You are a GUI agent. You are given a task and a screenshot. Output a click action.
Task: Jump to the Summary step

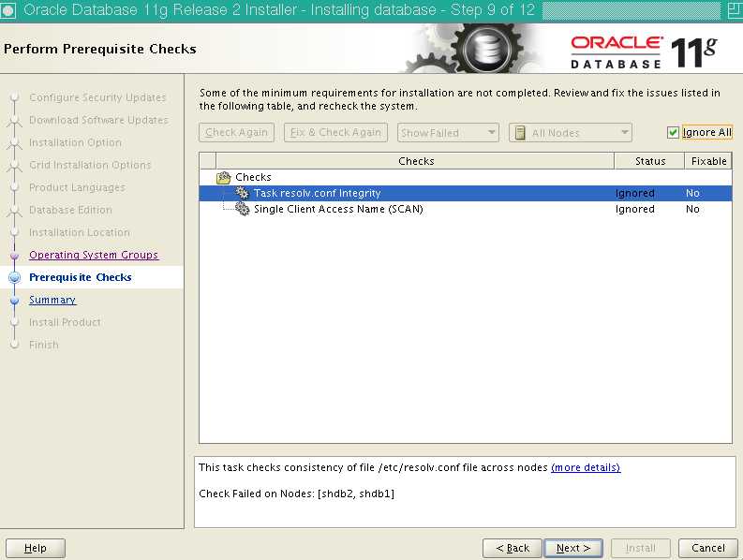coord(52,300)
